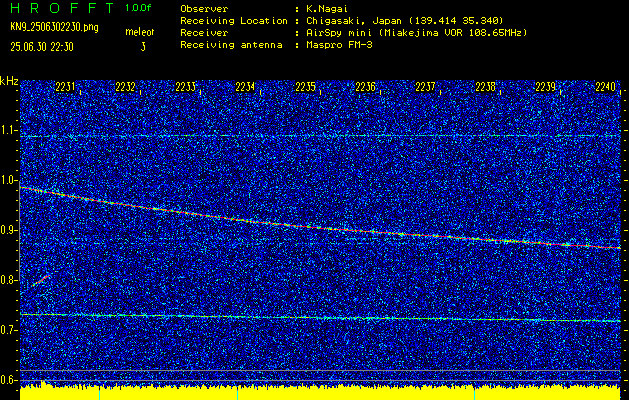Image resolution: width=629 pixels, height=400 pixels.
Task: Click the 2235 time marker
Action: [x=305, y=87]
